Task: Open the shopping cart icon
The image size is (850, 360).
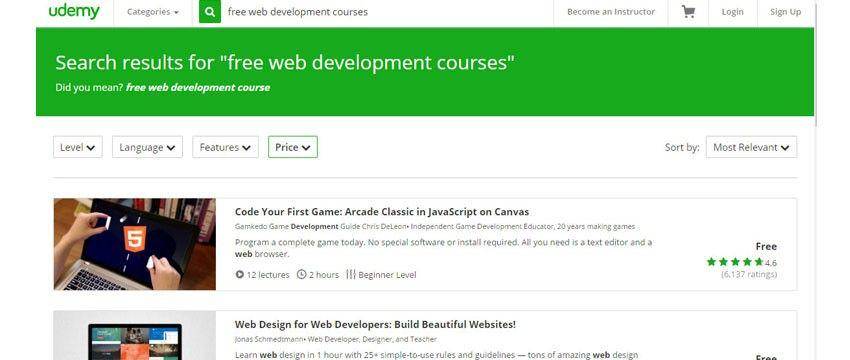Action: (688, 11)
